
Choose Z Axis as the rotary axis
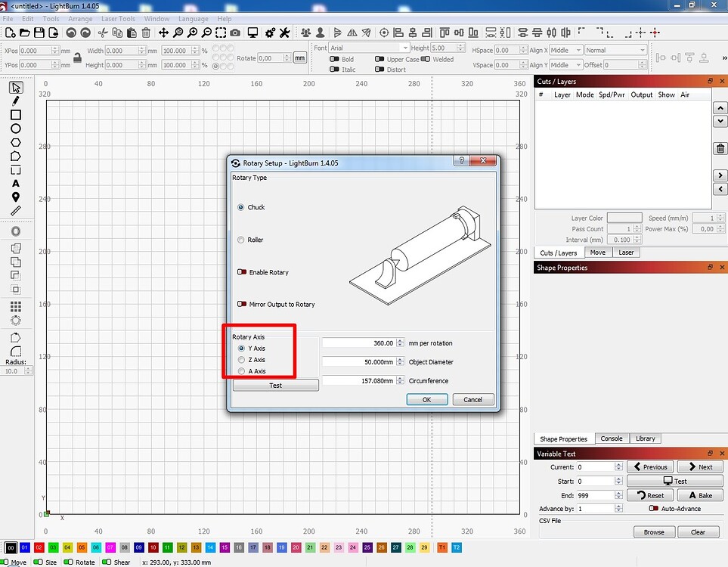(242, 359)
